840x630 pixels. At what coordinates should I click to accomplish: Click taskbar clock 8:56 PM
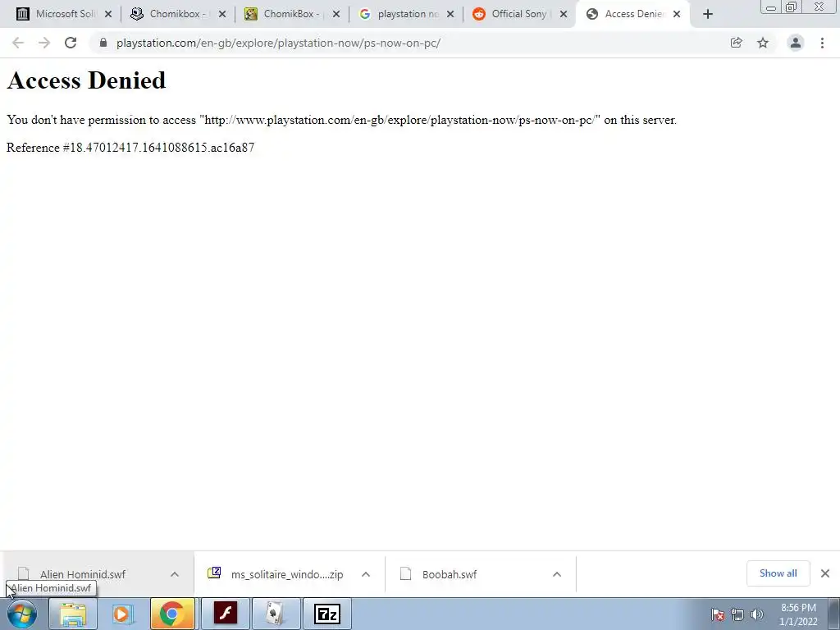[798, 614]
